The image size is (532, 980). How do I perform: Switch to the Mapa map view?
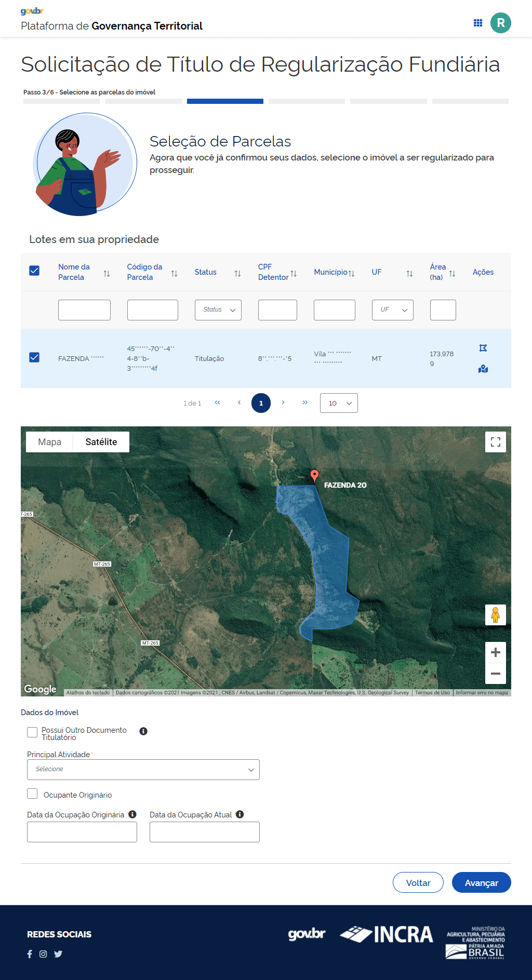tap(49, 442)
